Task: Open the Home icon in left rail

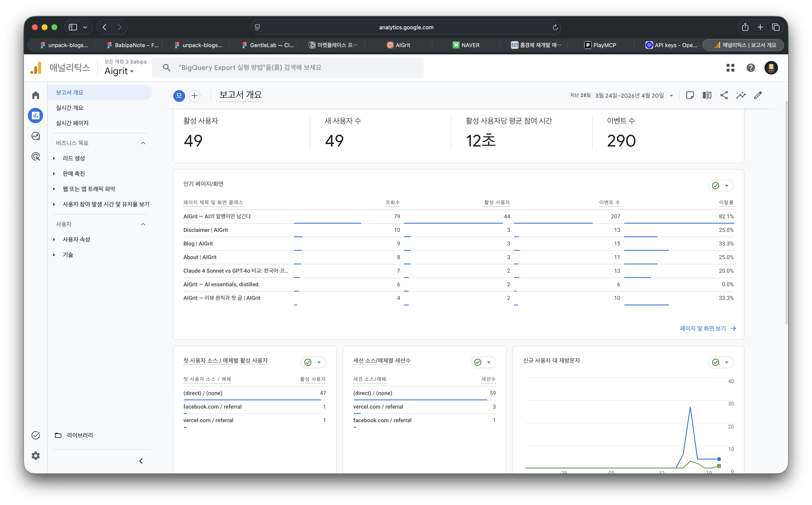Action: 36,95
